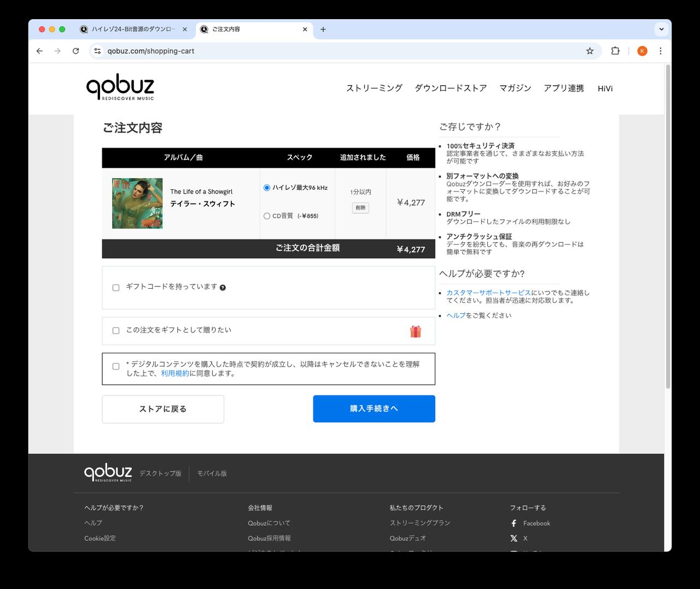Open the gift icon next to gift order option
Viewport: 700px width, 589px height.
tap(416, 331)
